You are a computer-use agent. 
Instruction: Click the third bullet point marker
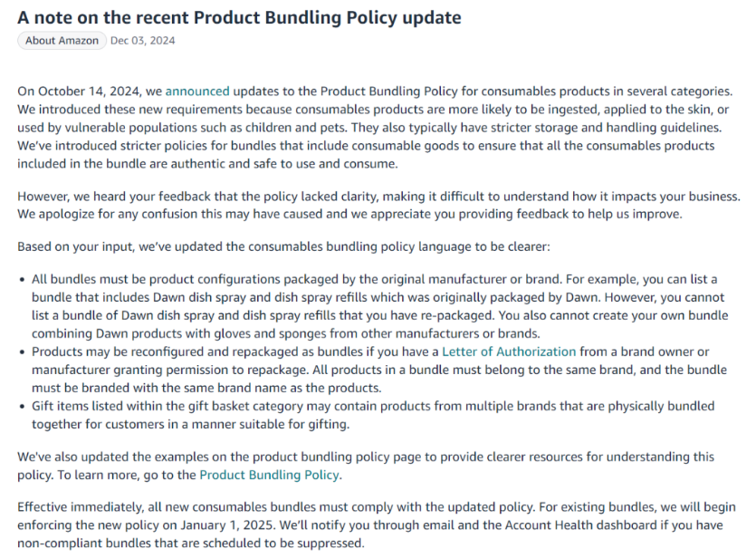click(x=22, y=407)
